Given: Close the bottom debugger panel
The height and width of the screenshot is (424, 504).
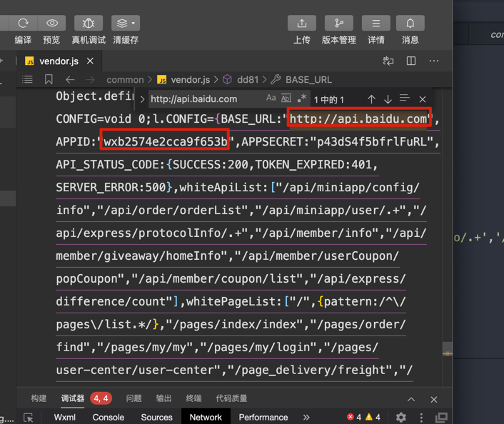Looking at the screenshot, I should 434,400.
